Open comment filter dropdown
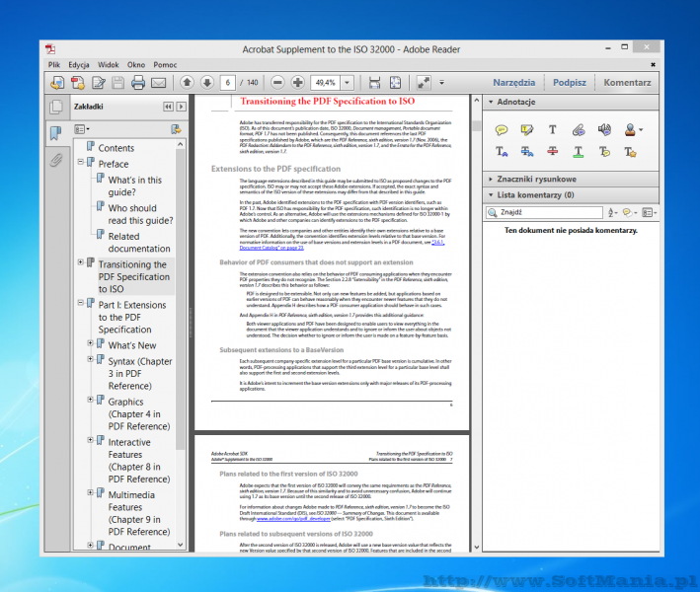 click(x=629, y=213)
